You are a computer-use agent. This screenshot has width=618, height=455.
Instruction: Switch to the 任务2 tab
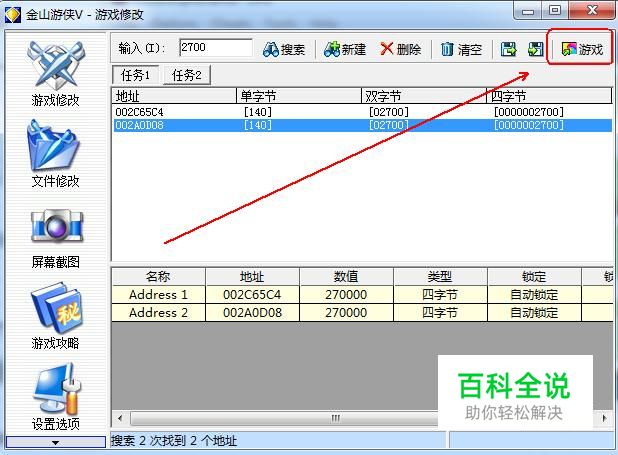tap(187, 75)
